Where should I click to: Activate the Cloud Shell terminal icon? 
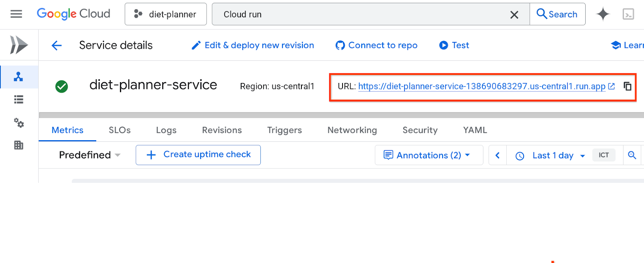pyautogui.click(x=628, y=14)
